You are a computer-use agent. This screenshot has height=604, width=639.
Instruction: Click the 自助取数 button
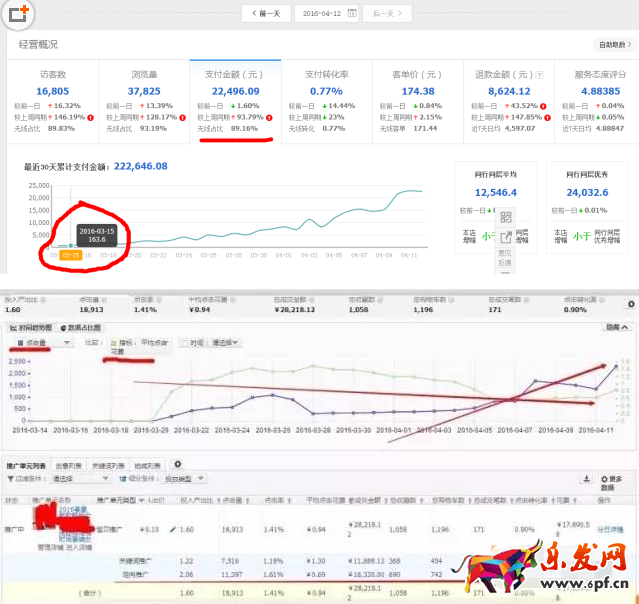pyautogui.click(x=613, y=45)
